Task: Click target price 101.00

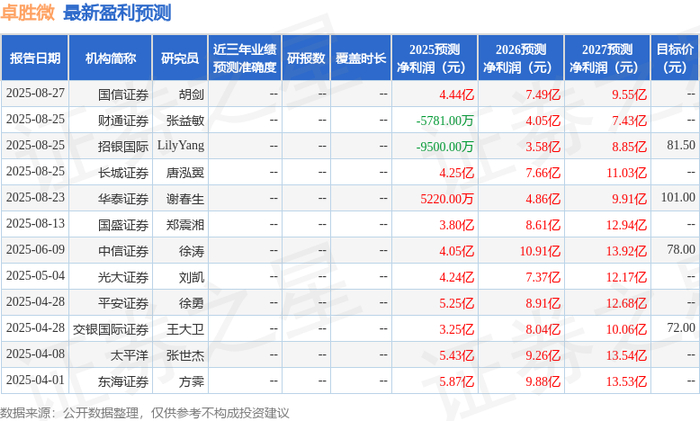Action: pos(678,197)
